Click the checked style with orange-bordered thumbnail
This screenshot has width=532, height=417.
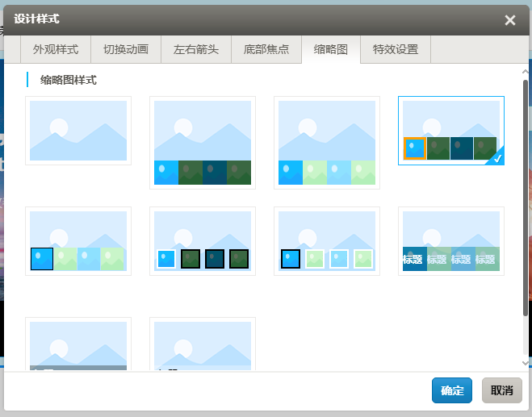tap(450, 131)
